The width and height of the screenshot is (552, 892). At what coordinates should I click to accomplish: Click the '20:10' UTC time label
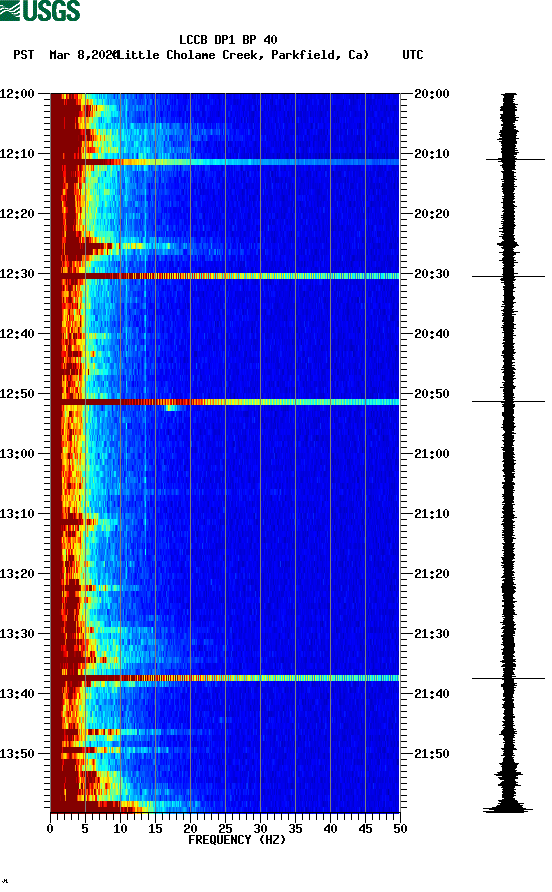tap(432, 154)
